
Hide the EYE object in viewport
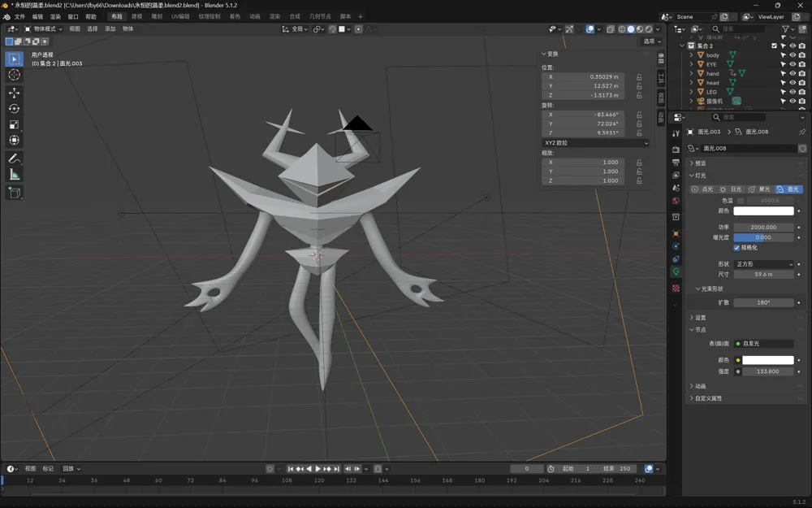pos(793,64)
